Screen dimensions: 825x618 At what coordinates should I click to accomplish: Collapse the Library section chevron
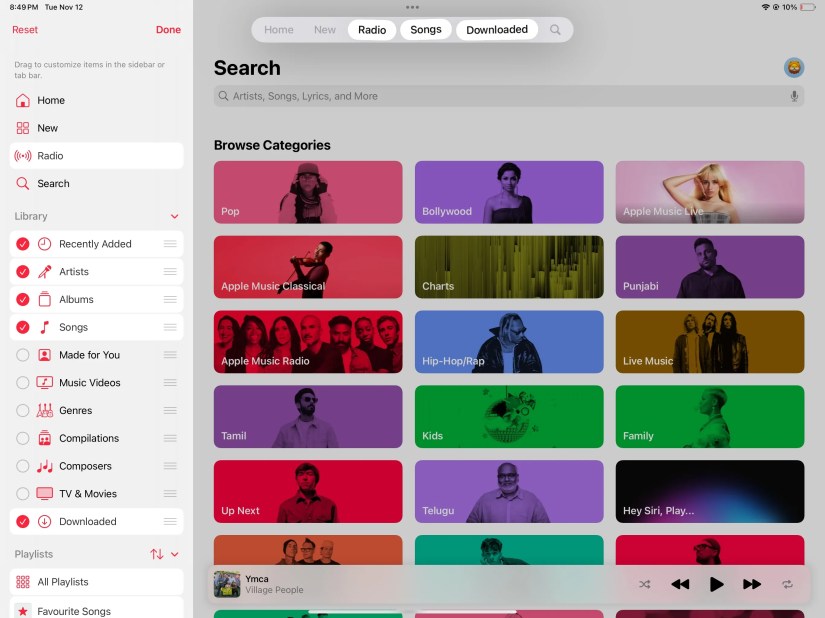175,216
